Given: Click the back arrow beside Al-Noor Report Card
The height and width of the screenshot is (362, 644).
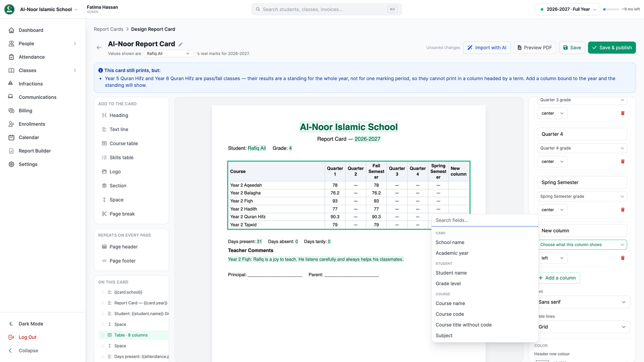Looking at the screenshot, I should click(99, 48).
